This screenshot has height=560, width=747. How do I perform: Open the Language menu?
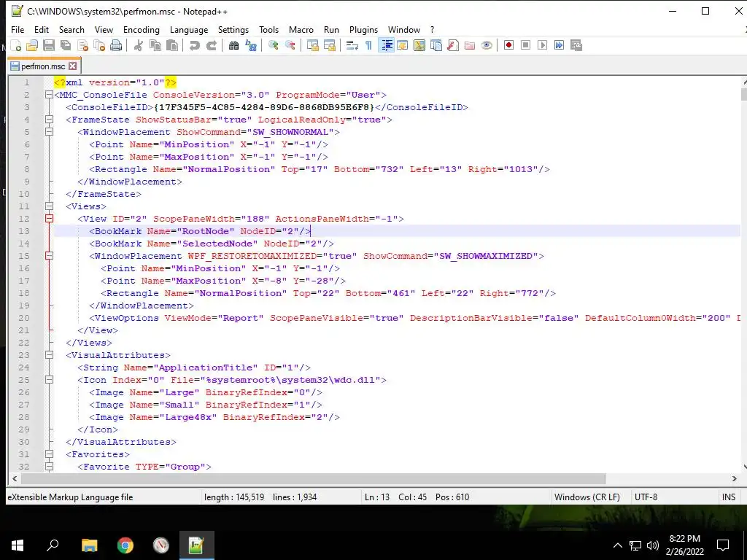coord(189,29)
